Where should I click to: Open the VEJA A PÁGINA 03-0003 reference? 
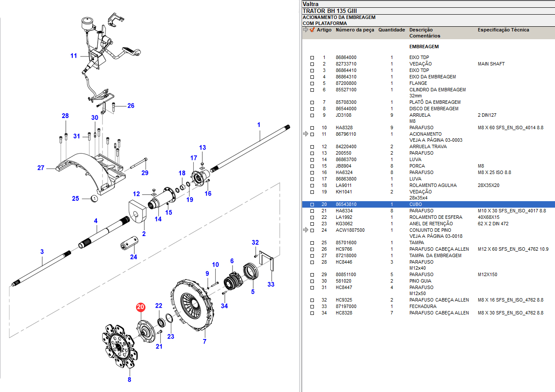[435, 140]
